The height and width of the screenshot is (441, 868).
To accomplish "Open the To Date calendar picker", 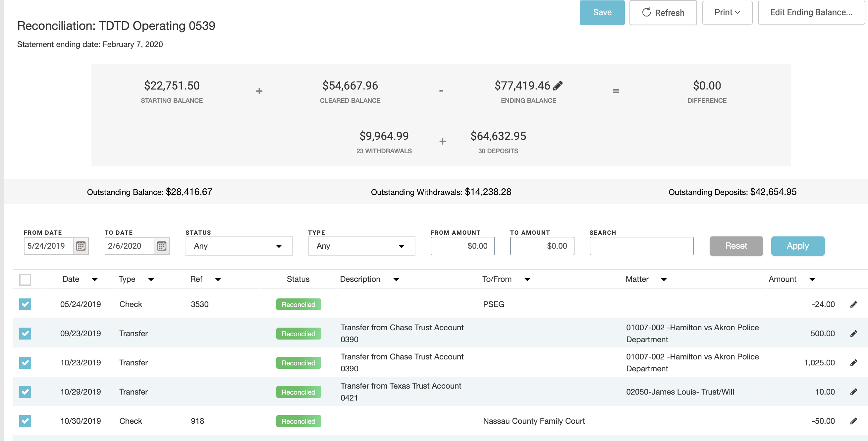I will pos(161,246).
